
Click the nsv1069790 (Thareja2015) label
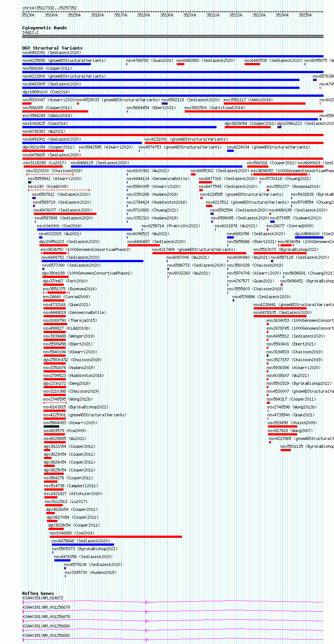coord(70,320)
